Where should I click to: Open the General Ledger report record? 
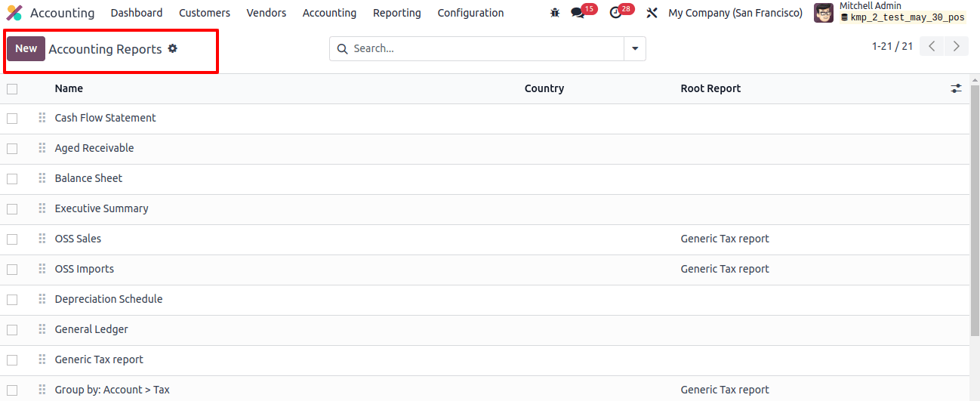coord(91,329)
